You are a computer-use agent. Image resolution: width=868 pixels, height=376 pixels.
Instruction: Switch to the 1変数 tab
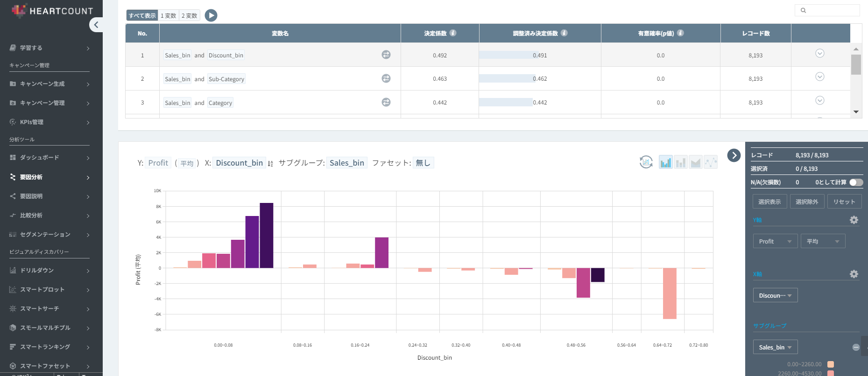[169, 16]
